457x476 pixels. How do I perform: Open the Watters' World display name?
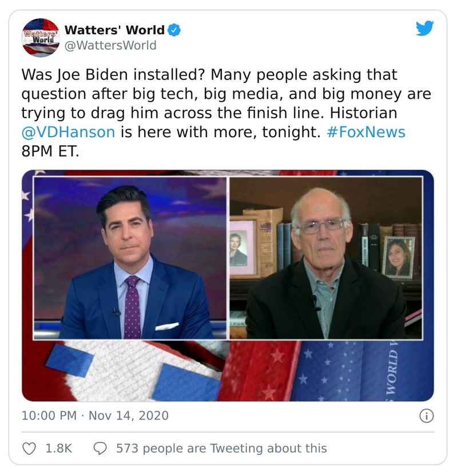click(114, 30)
